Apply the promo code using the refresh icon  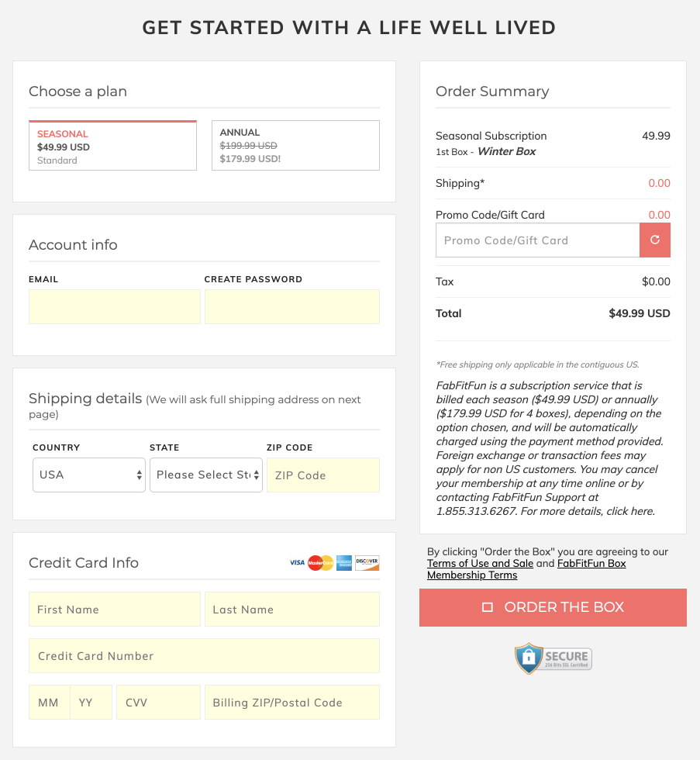click(655, 240)
